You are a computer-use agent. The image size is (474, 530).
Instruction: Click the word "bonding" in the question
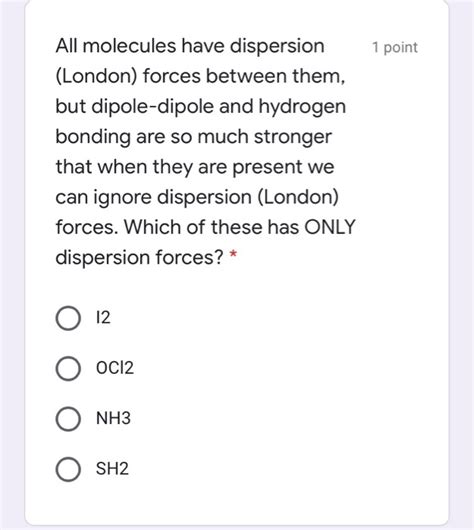pos(93,138)
